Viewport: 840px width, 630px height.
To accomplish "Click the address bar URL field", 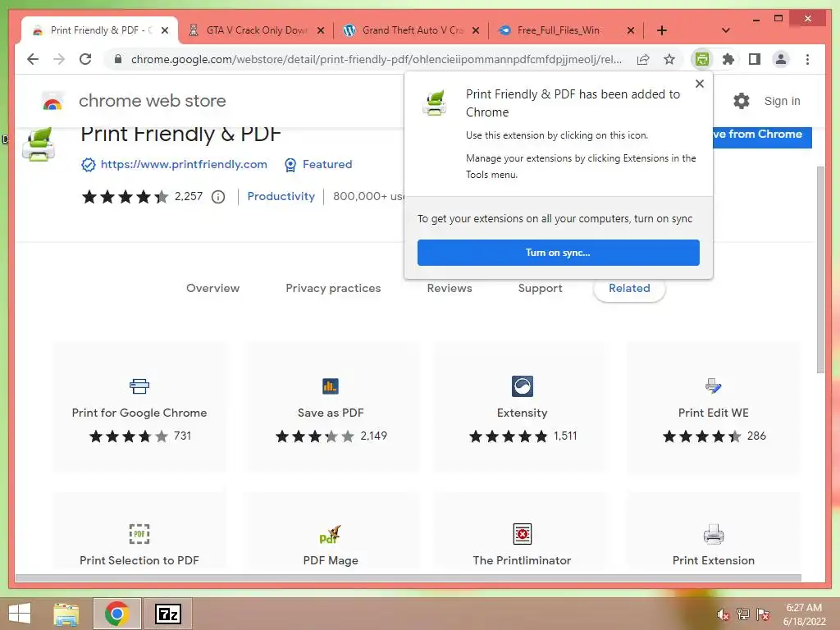I will (376, 59).
